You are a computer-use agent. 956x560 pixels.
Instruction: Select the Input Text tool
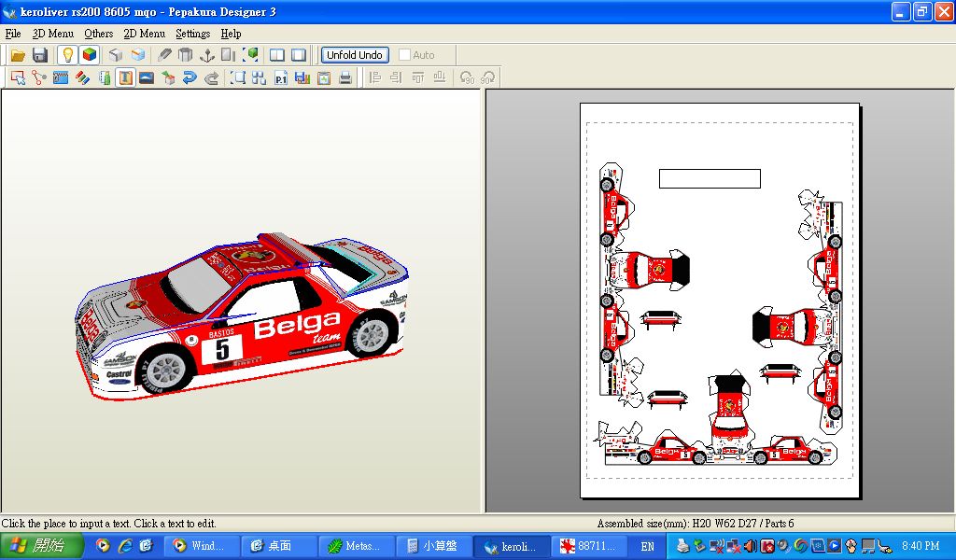pos(125,78)
